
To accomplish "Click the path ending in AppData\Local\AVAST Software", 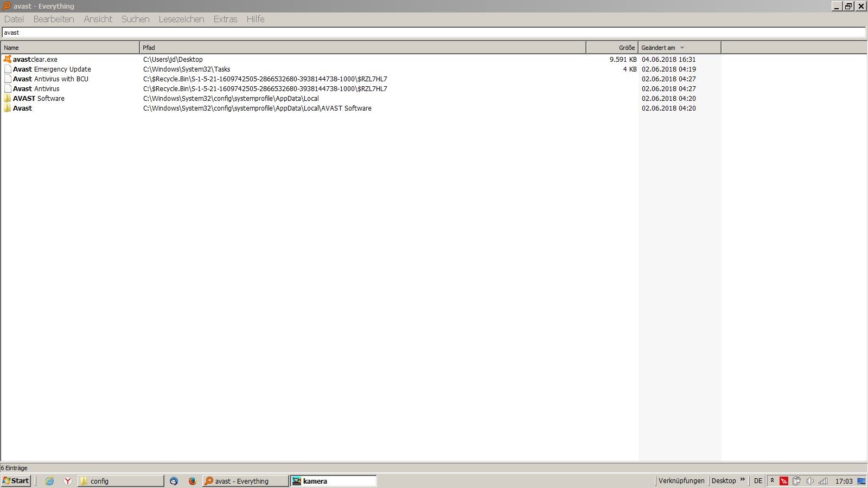I will click(x=257, y=108).
